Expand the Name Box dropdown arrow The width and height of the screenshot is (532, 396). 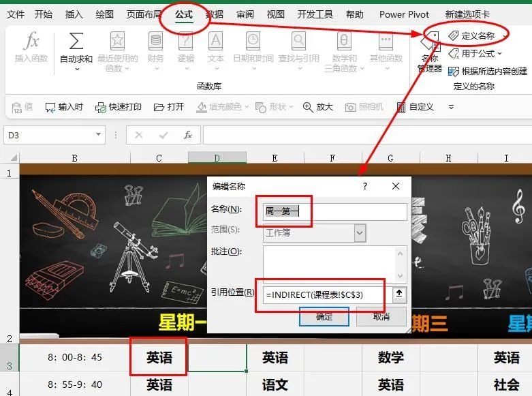click(x=98, y=134)
